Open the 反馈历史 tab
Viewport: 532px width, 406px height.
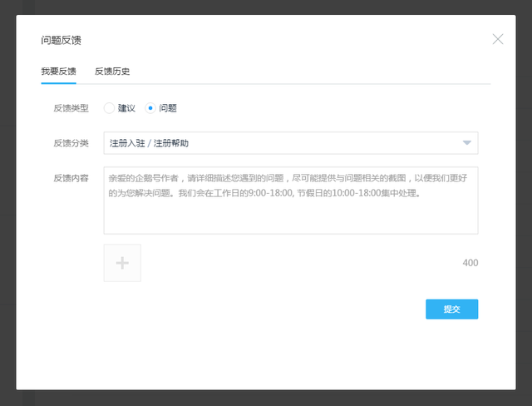click(112, 72)
